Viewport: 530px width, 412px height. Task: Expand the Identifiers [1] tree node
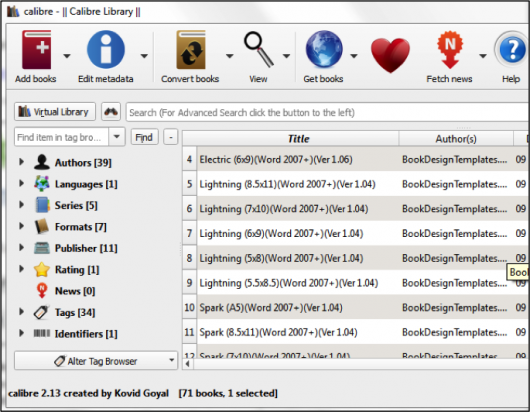[21, 333]
